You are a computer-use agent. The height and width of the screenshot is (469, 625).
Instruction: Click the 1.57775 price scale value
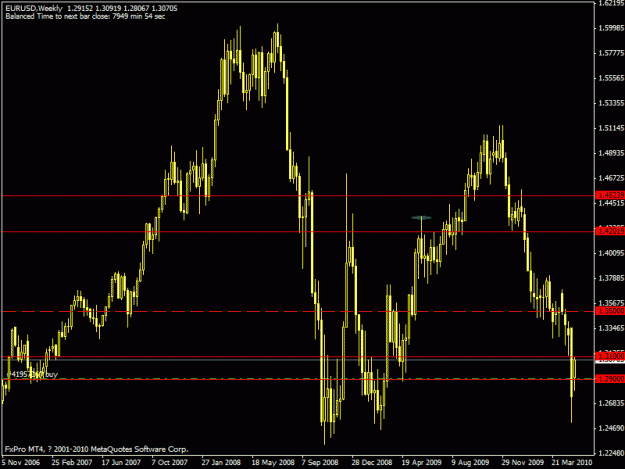611,53
